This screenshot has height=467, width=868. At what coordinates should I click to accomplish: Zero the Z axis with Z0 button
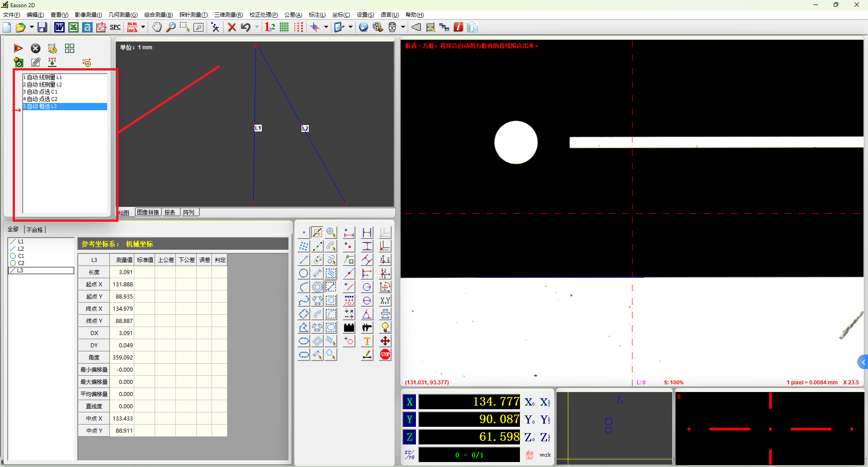click(x=529, y=437)
